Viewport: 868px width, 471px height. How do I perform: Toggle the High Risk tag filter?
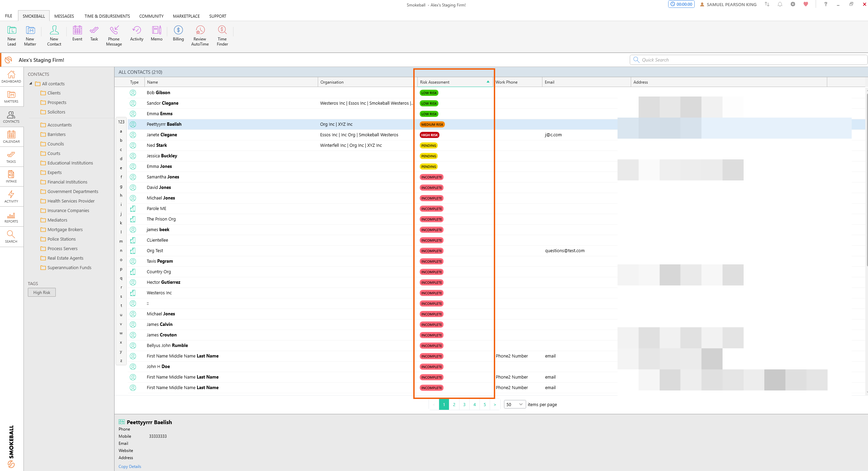pos(42,292)
